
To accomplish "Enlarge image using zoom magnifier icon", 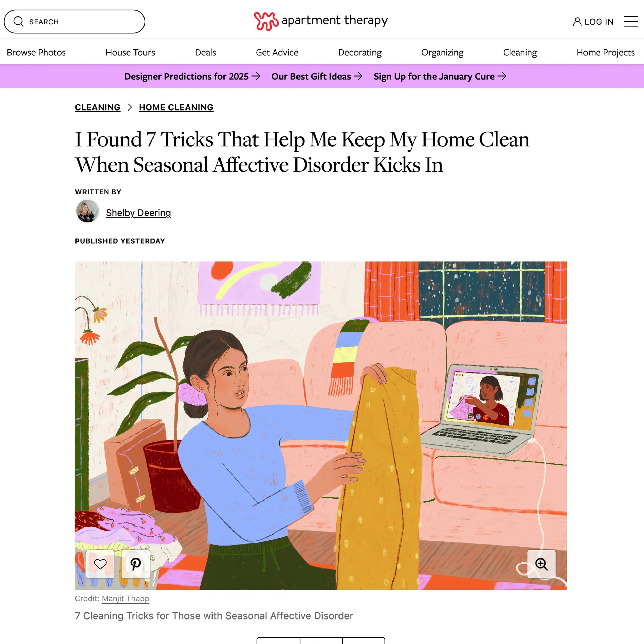I will [541, 564].
